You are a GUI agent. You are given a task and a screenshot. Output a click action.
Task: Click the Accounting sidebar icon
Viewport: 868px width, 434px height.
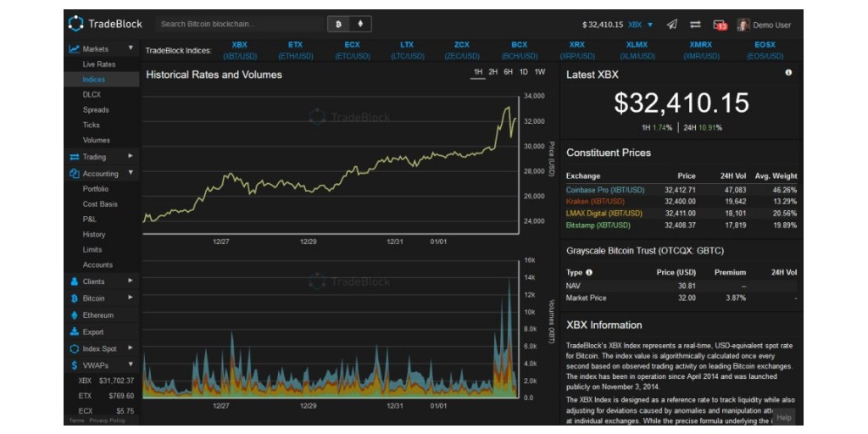pyautogui.click(x=75, y=173)
